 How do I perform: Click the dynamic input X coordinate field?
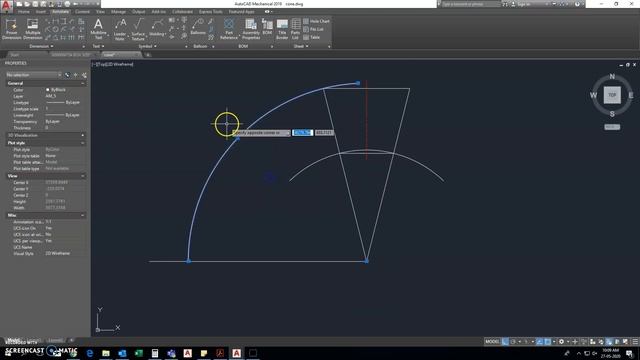click(302, 133)
